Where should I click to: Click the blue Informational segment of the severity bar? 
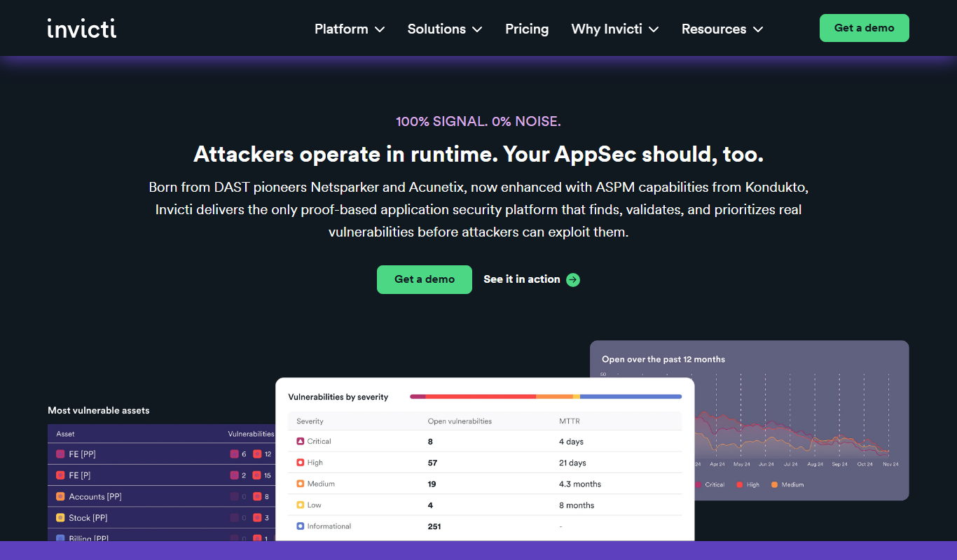(x=631, y=397)
